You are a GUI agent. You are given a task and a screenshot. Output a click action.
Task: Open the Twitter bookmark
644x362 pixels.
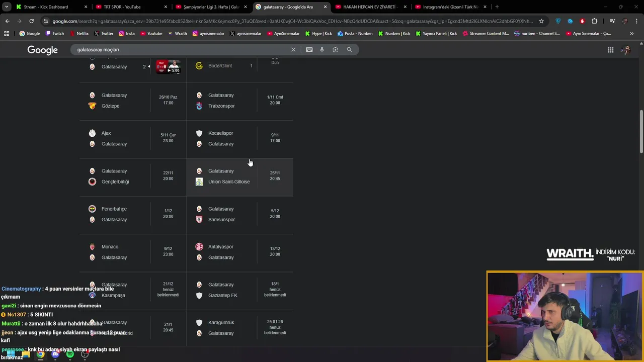point(103,34)
